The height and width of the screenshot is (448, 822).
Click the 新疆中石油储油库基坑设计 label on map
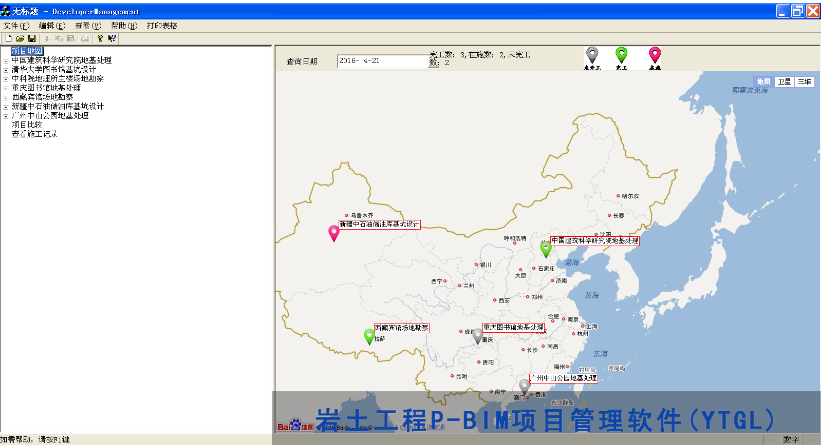pos(380,224)
